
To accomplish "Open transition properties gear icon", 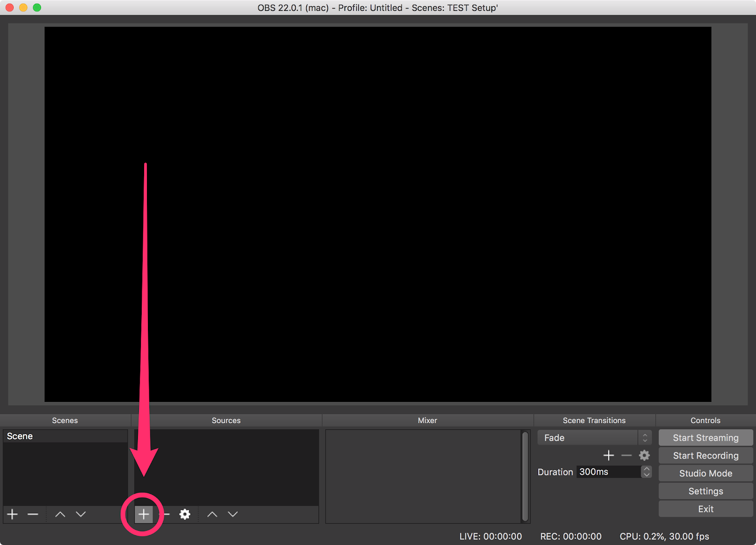I will pyautogui.click(x=644, y=455).
